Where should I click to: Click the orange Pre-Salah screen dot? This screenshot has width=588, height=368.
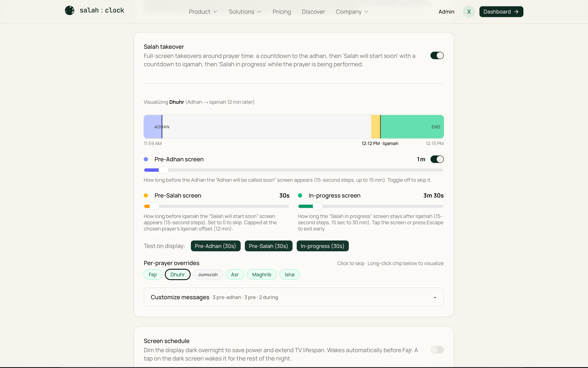pyautogui.click(x=146, y=195)
